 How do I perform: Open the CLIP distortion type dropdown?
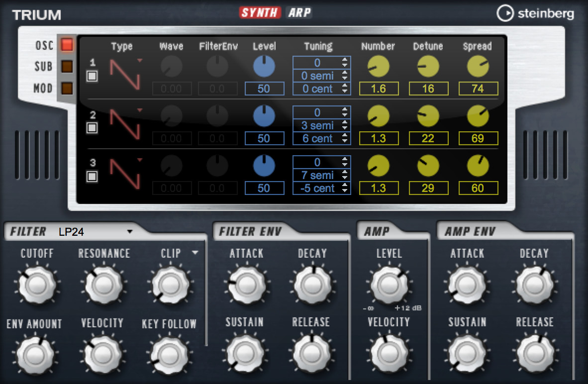195,253
